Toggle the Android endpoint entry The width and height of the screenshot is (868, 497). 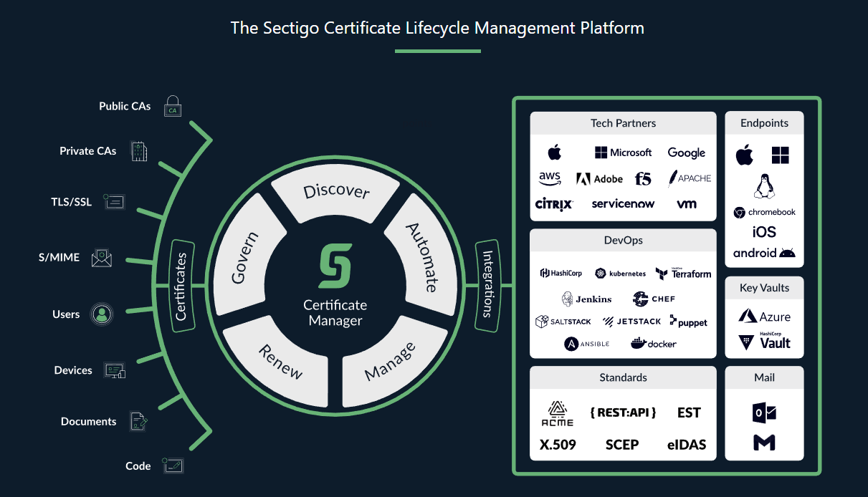click(x=763, y=253)
